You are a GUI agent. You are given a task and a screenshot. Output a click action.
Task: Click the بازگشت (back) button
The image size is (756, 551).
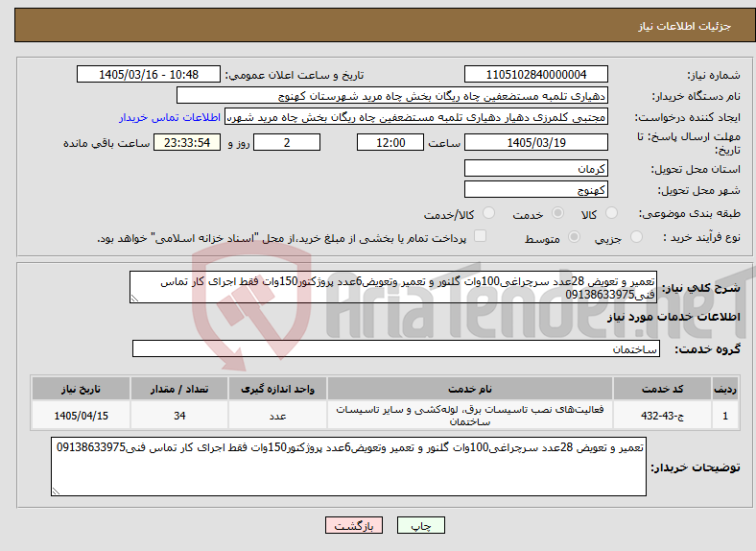click(x=354, y=525)
